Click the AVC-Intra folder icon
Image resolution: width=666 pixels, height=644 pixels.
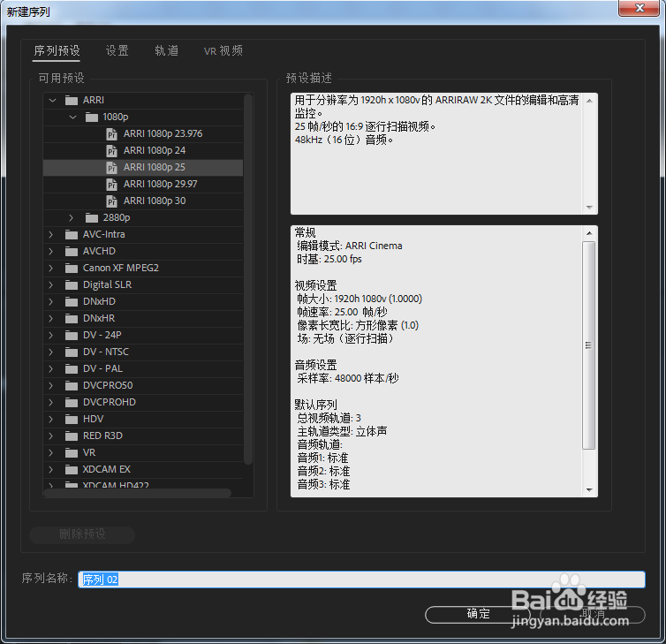click(72, 234)
